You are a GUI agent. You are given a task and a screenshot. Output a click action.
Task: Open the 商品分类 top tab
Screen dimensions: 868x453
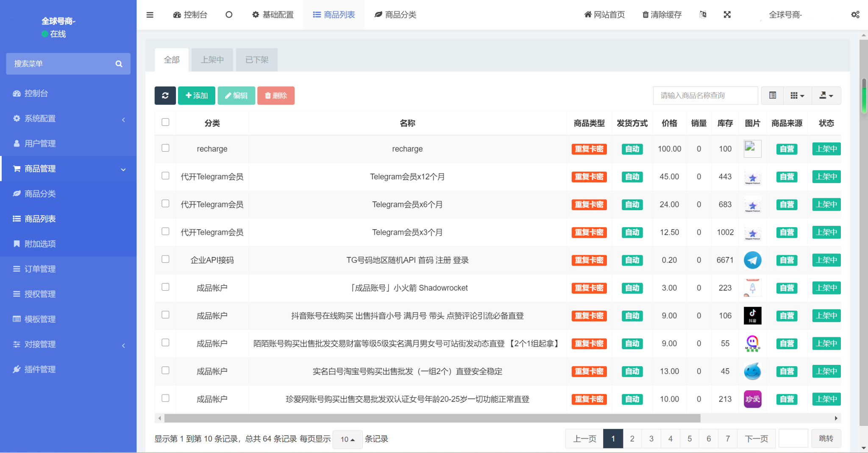point(395,15)
